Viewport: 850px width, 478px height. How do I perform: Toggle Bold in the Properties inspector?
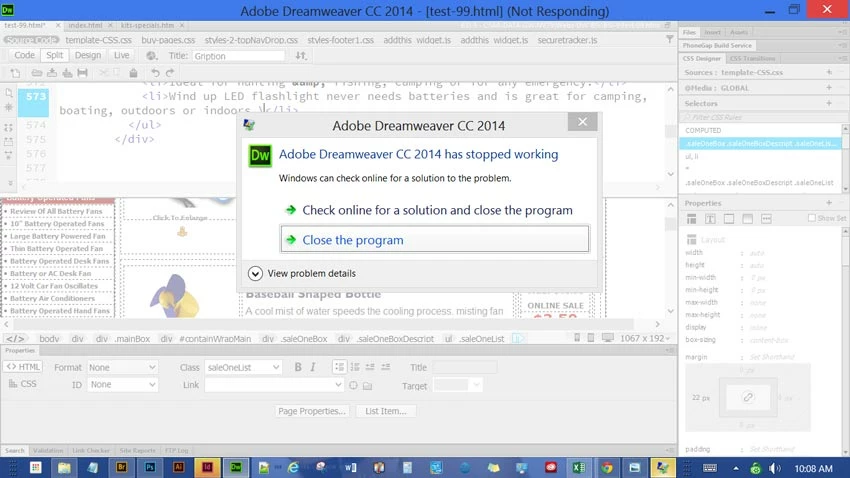tap(298, 367)
